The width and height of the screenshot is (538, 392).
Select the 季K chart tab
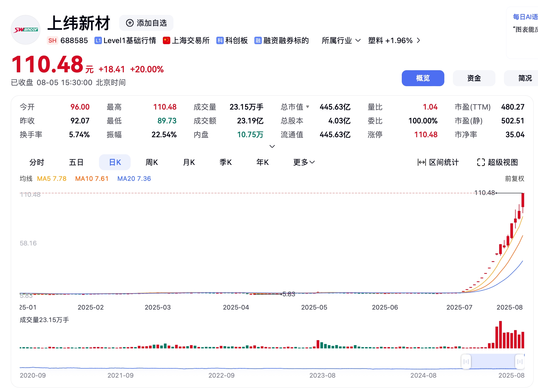(226, 162)
